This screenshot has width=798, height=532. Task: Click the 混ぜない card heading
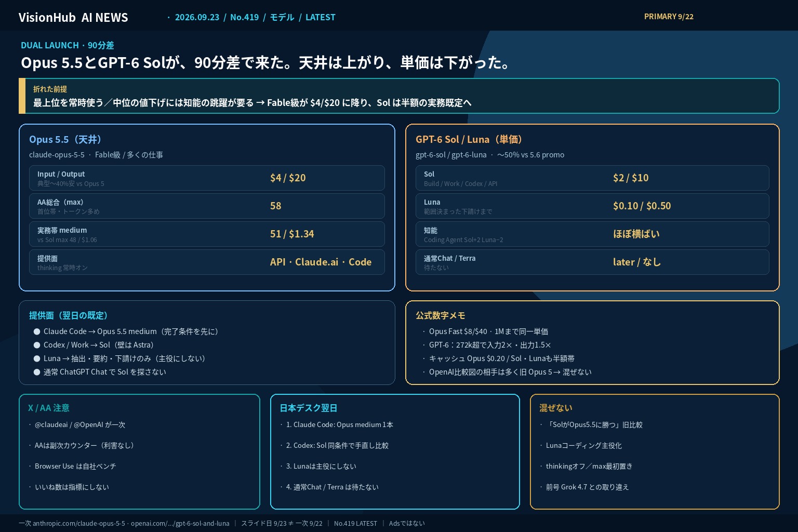[556, 408]
